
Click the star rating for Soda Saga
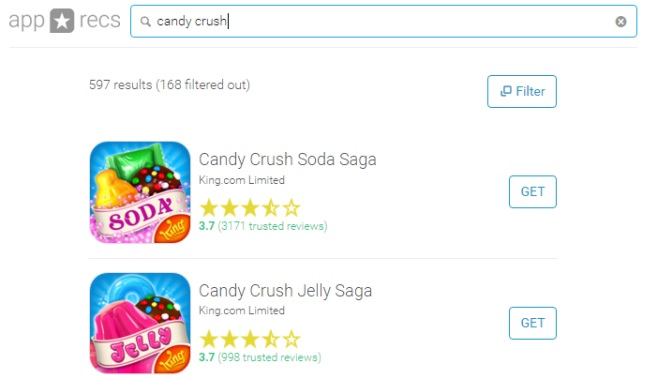pyautogui.click(x=250, y=208)
